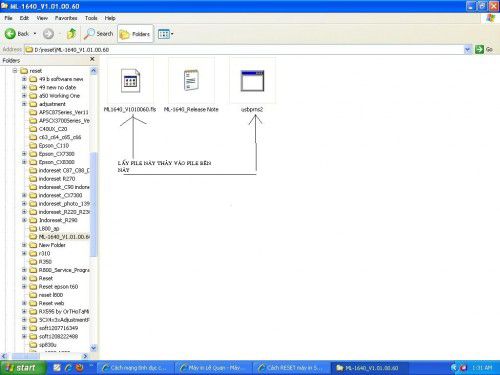Switch to ML-1640_V1.01.00.60 taskbar button
This screenshot has height=375, width=500.
(x=369, y=368)
